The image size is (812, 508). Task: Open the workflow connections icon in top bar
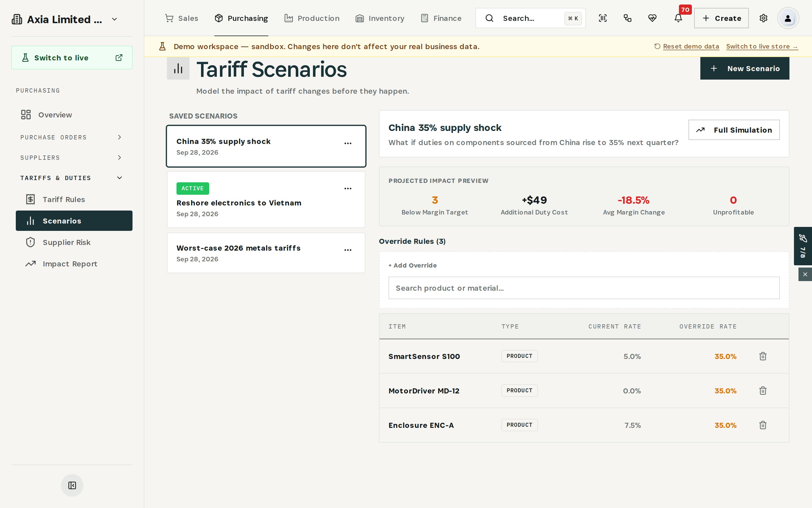point(627,18)
